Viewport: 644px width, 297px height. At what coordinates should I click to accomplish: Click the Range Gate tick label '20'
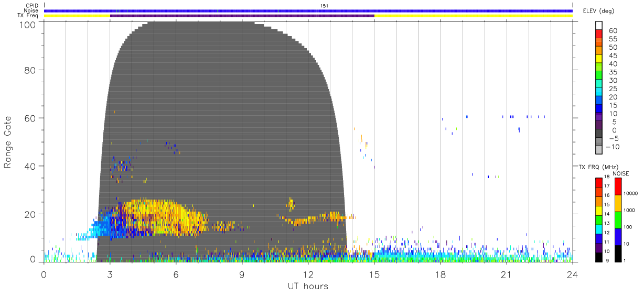point(30,214)
